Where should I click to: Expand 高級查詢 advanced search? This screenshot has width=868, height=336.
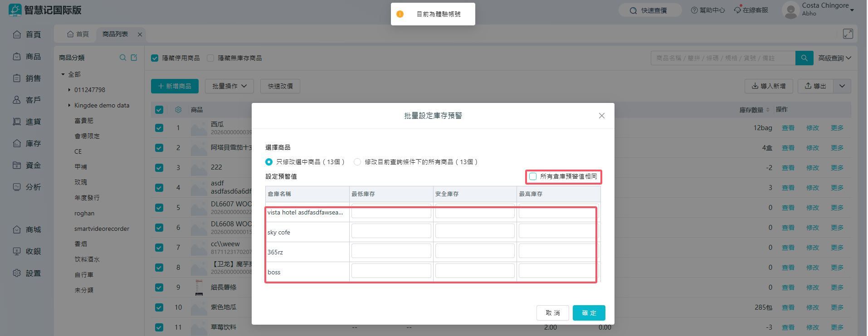coord(834,58)
